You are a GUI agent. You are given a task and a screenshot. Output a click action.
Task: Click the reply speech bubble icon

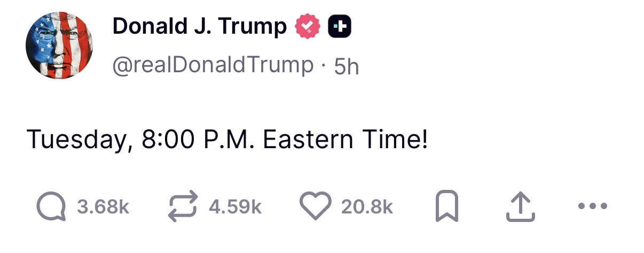(x=51, y=206)
